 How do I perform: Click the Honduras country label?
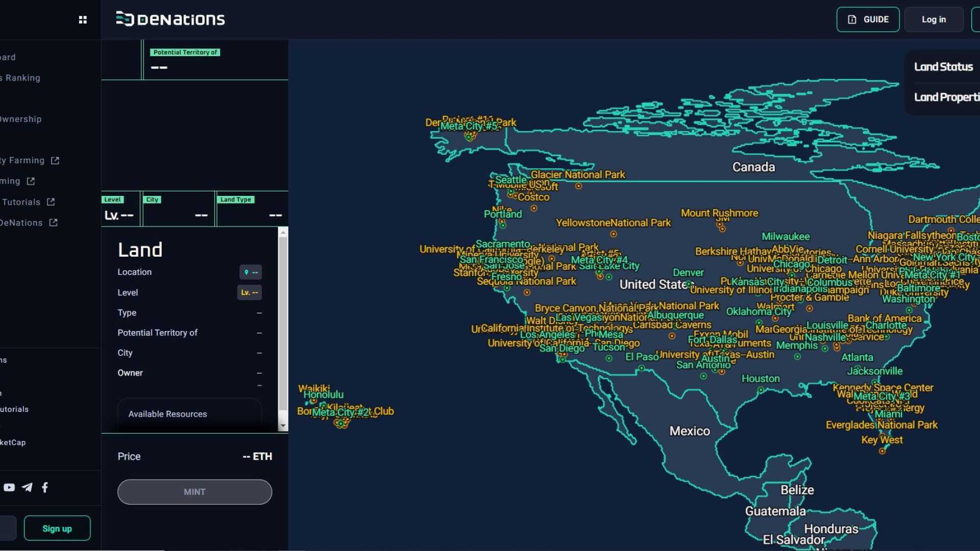pyautogui.click(x=831, y=529)
